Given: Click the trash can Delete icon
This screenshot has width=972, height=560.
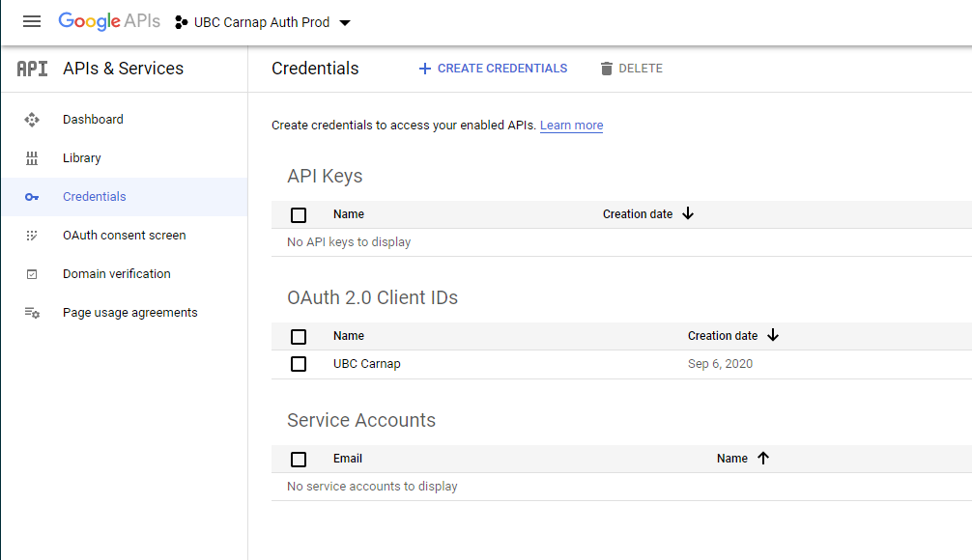Looking at the screenshot, I should (x=606, y=69).
